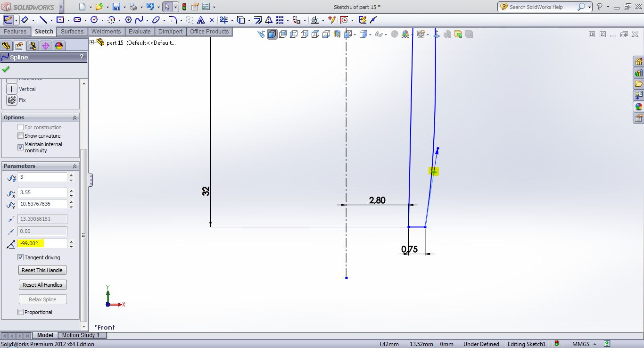Toggle the Tangent driving checkbox
The height and width of the screenshot is (348, 644).
[20, 257]
